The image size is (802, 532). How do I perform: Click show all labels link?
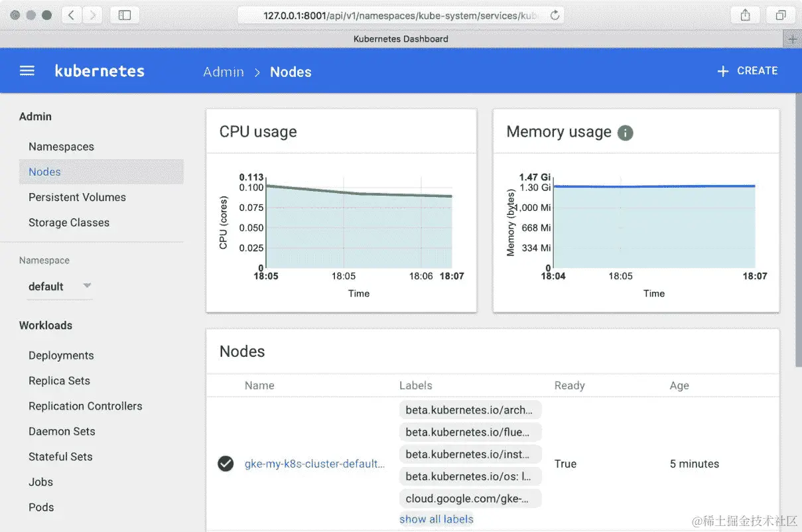coord(436,519)
